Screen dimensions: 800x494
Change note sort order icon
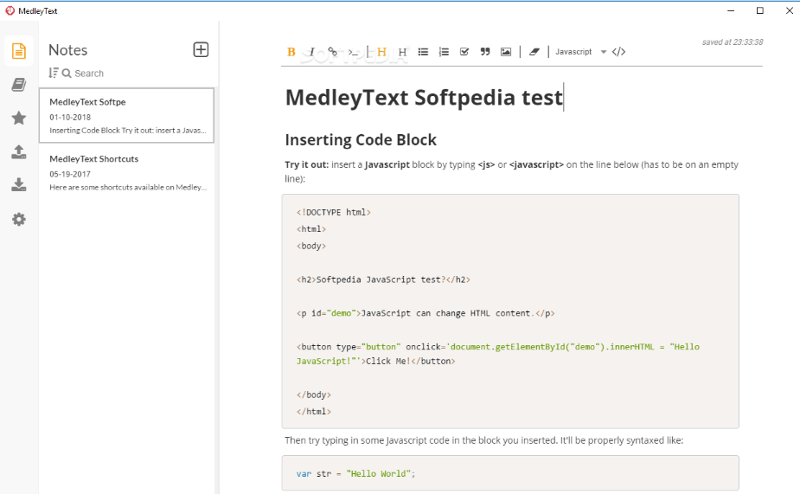click(x=53, y=73)
